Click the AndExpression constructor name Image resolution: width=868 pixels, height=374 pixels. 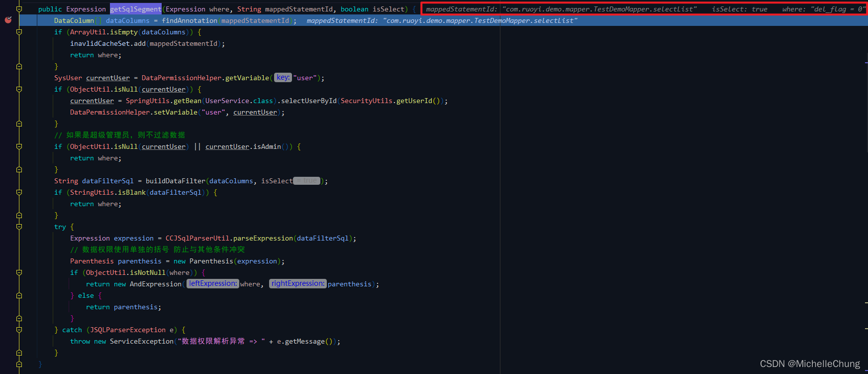pos(156,284)
